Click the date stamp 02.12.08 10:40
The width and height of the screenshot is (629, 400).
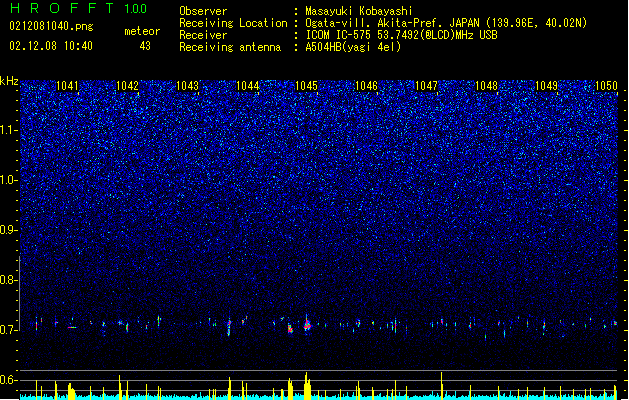(x=51, y=46)
